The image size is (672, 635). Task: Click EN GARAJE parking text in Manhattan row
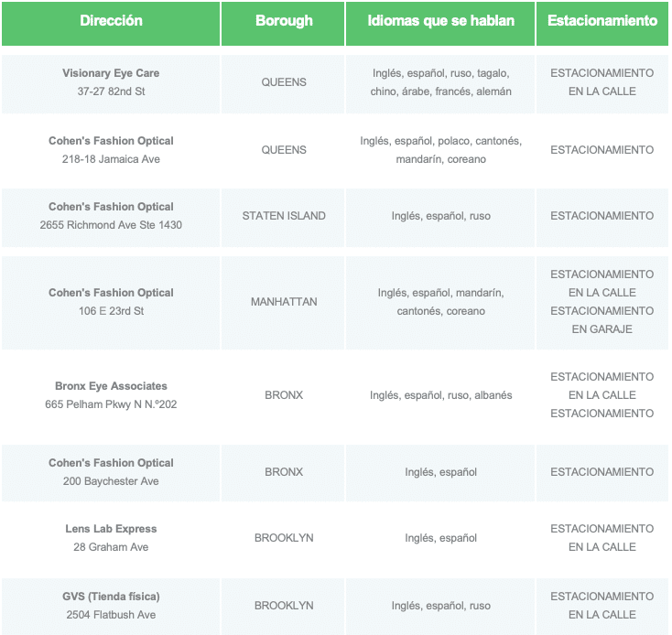602,329
